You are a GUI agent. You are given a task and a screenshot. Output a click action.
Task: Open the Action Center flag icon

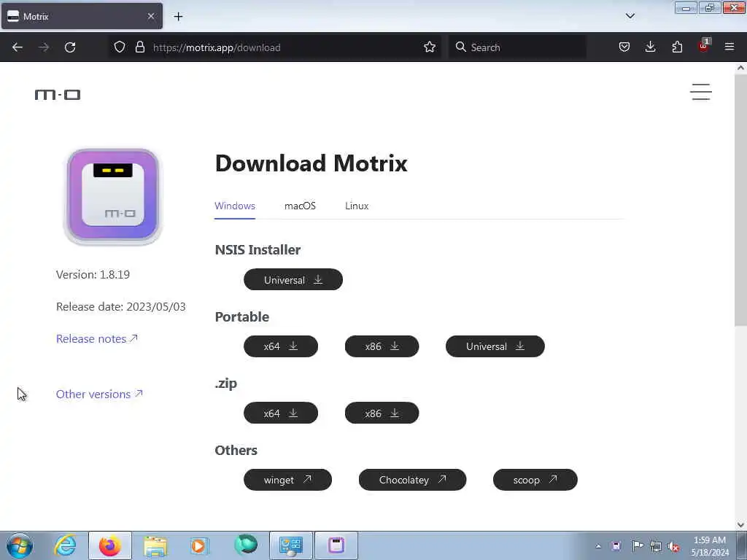click(637, 545)
